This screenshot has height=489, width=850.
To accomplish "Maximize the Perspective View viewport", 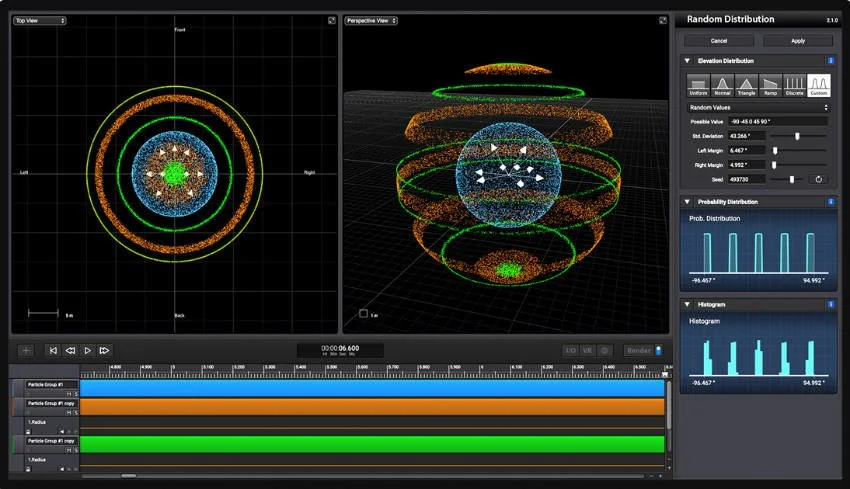I will (662, 21).
